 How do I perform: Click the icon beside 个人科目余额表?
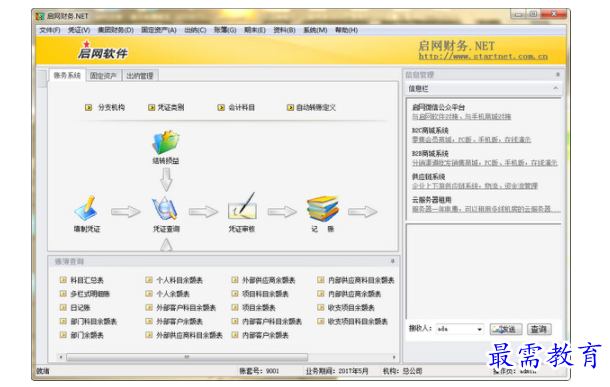point(149,280)
